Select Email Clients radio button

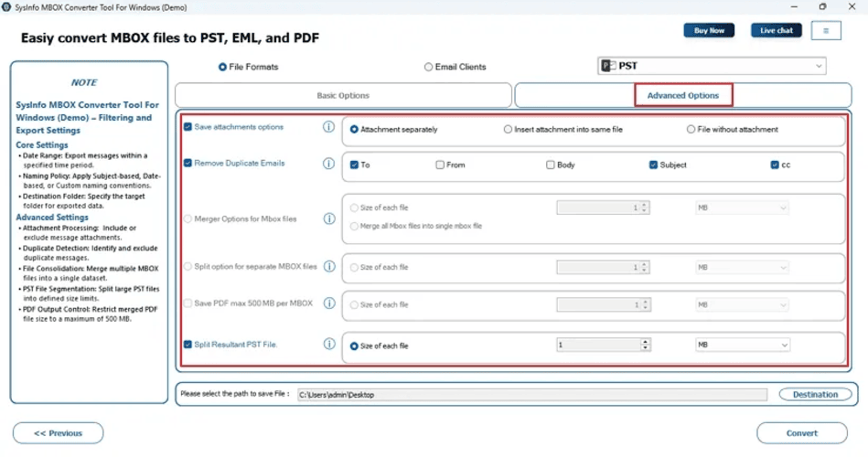coord(428,67)
